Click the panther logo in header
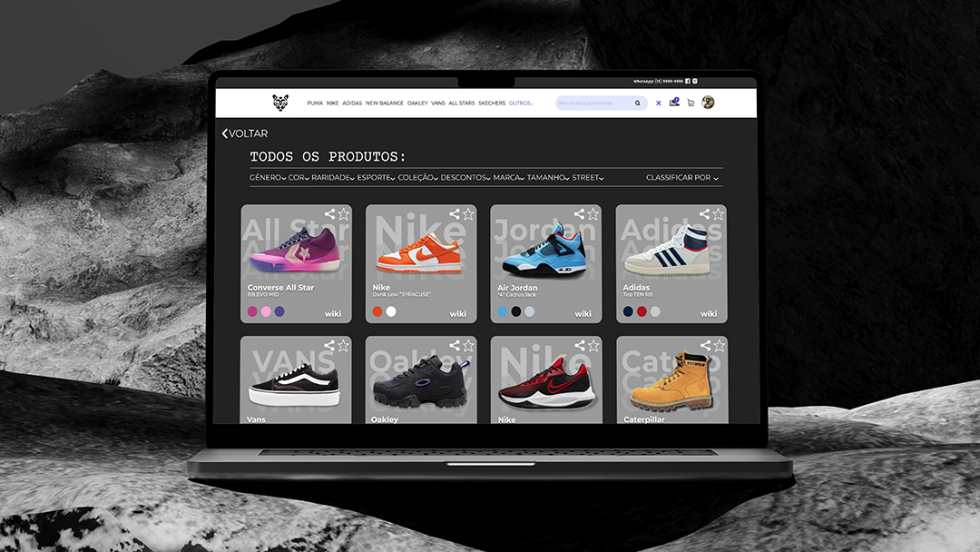980x552 pixels. [x=280, y=103]
